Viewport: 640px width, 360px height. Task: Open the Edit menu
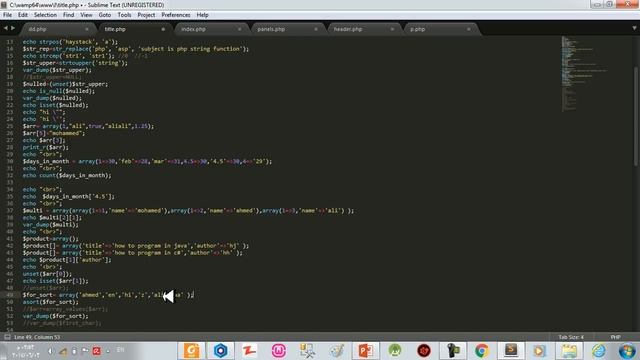tap(23, 15)
